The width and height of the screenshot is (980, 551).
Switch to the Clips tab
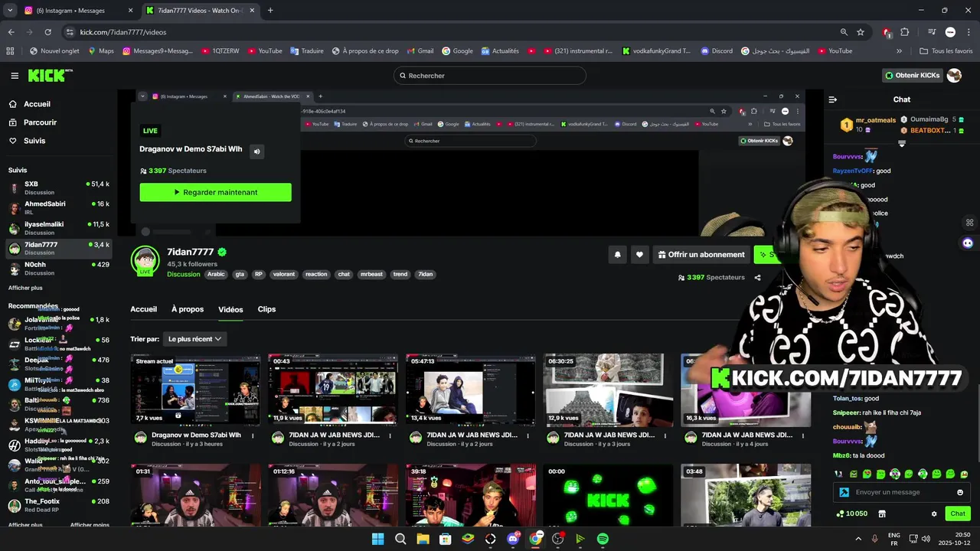[x=266, y=309]
